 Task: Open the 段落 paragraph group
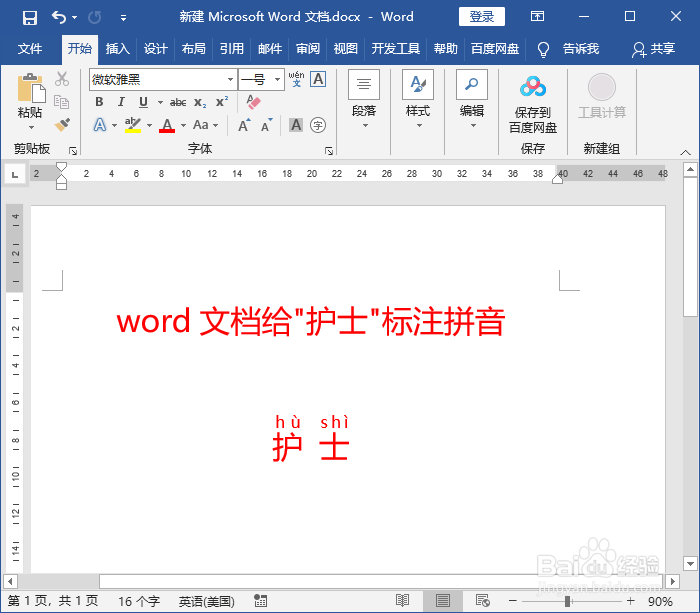tap(364, 100)
